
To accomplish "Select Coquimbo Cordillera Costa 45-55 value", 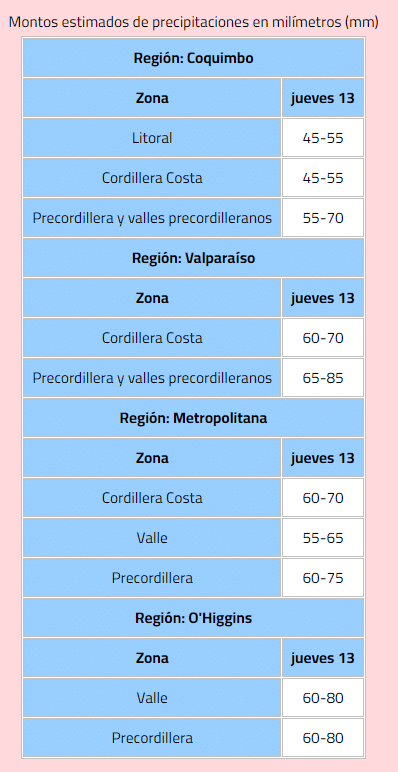I will click(x=323, y=178).
